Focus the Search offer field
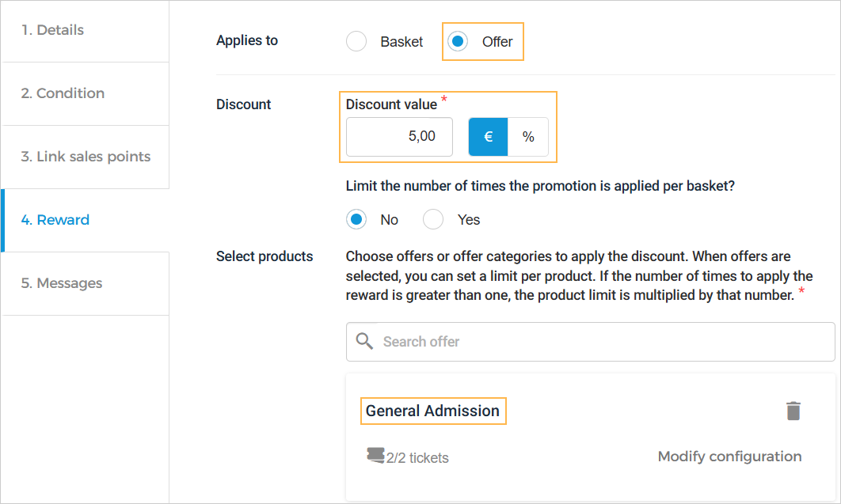This screenshot has width=841, height=504. click(602, 342)
